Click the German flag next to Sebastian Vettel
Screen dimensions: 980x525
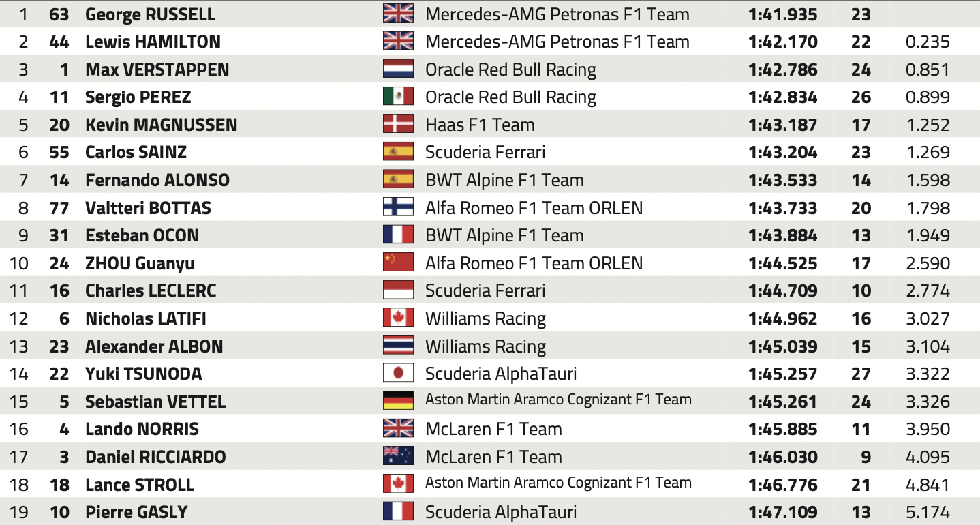398,401
